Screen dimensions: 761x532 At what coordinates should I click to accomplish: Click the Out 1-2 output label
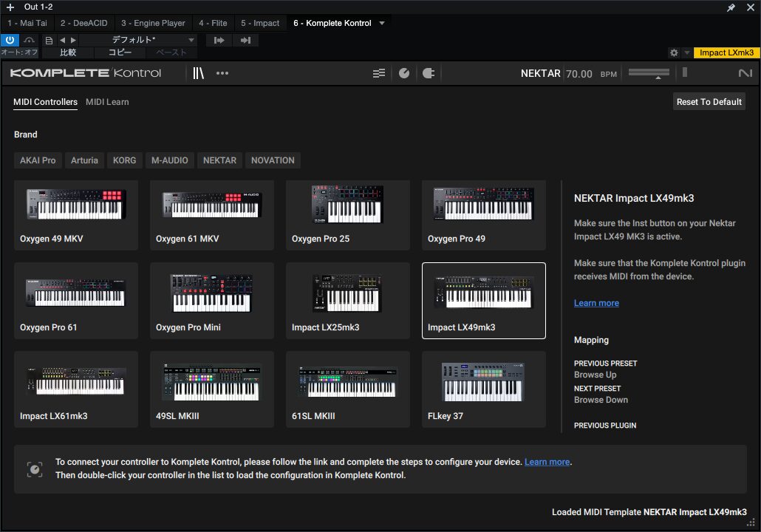38,7
